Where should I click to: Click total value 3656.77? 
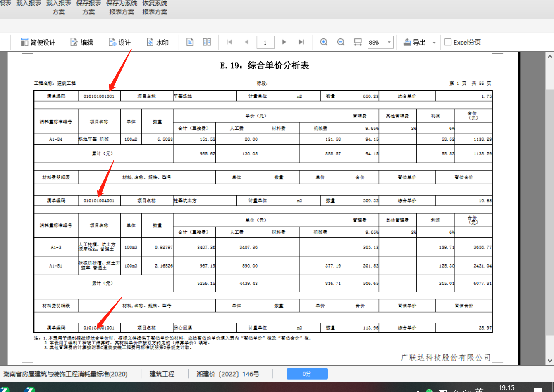pos(482,247)
